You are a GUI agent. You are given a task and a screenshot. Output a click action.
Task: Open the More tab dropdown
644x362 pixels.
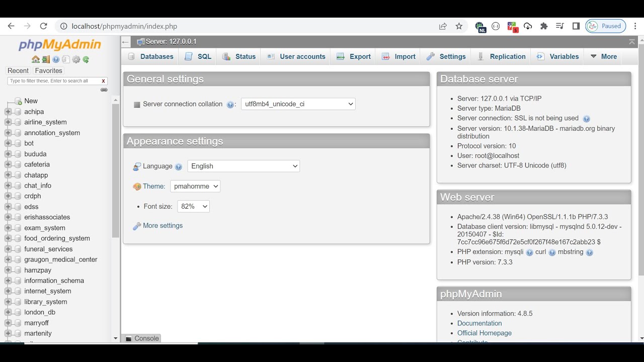pyautogui.click(x=603, y=56)
